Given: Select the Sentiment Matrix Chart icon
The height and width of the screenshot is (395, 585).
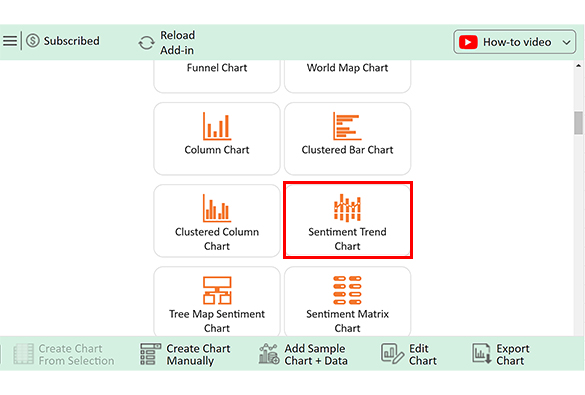Looking at the screenshot, I should 347,290.
